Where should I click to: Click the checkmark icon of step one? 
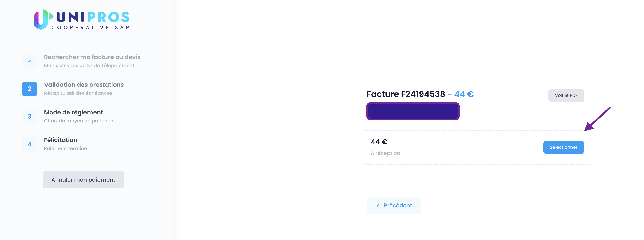click(x=30, y=61)
